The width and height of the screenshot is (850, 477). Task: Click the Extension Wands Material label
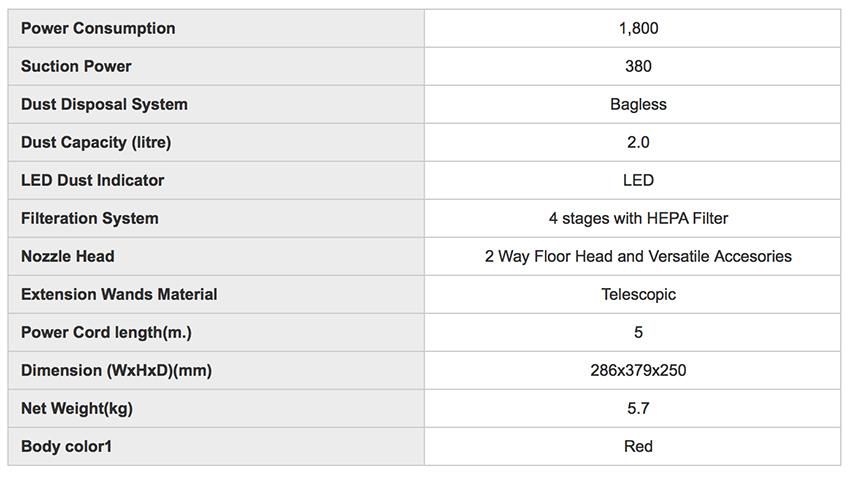pyautogui.click(x=119, y=294)
